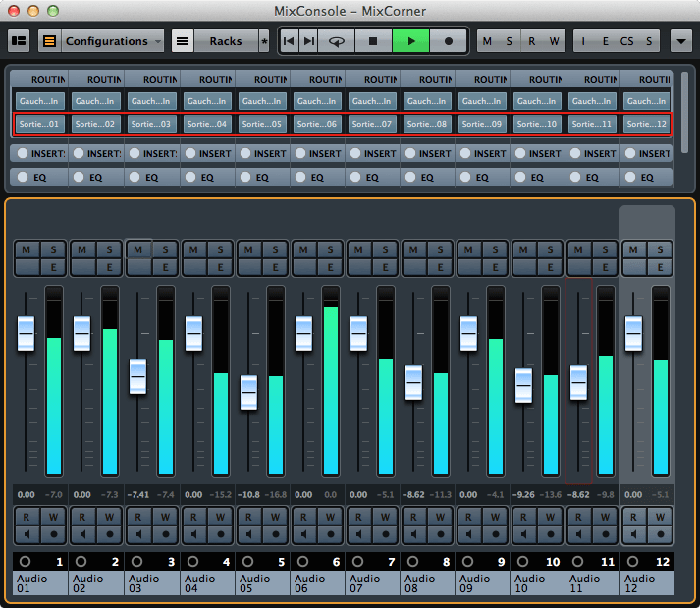Viewport: 700px width, 608px height.
Task: Go to the previous marker
Action: [x=289, y=41]
